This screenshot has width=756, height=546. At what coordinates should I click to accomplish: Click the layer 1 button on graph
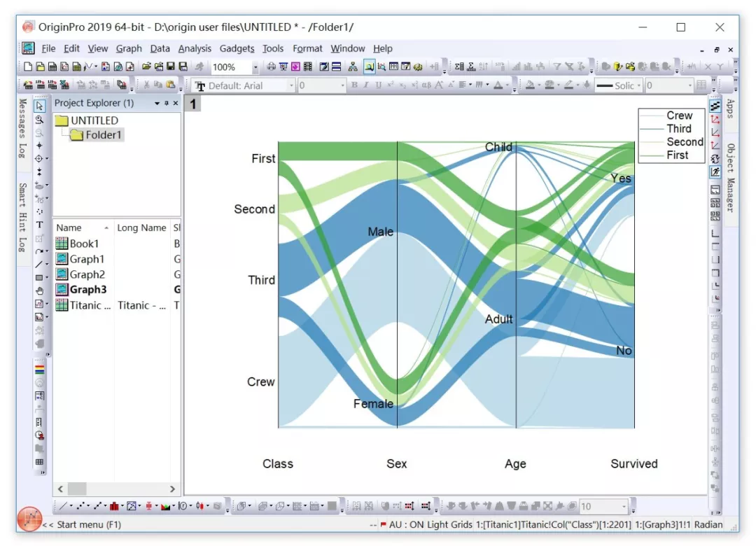pos(193,104)
